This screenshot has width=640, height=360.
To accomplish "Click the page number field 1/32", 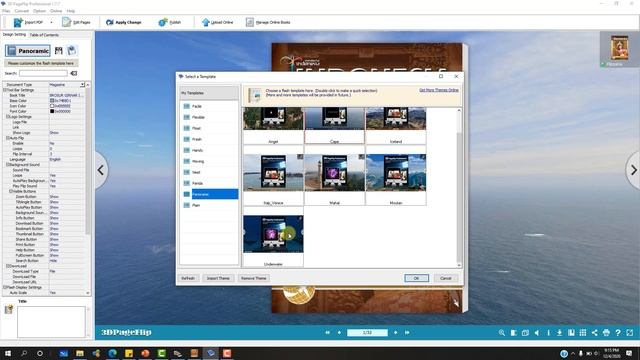I will (x=367, y=333).
